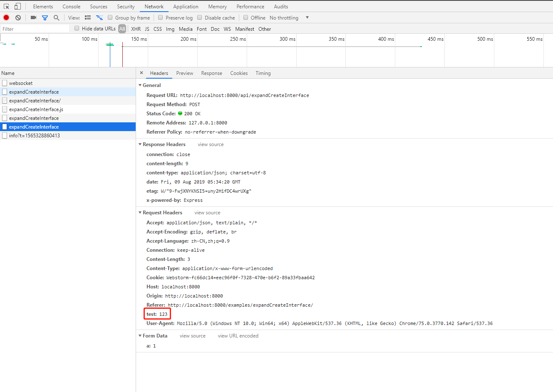Open the No throttling dropdown
The height and width of the screenshot is (392, 553).
click(289, 17)
